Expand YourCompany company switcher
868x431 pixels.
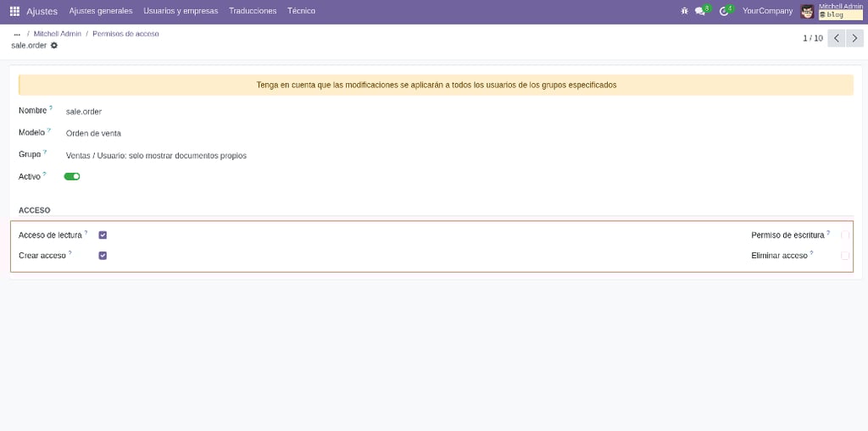pyautogui.click(x=767, y=11)
